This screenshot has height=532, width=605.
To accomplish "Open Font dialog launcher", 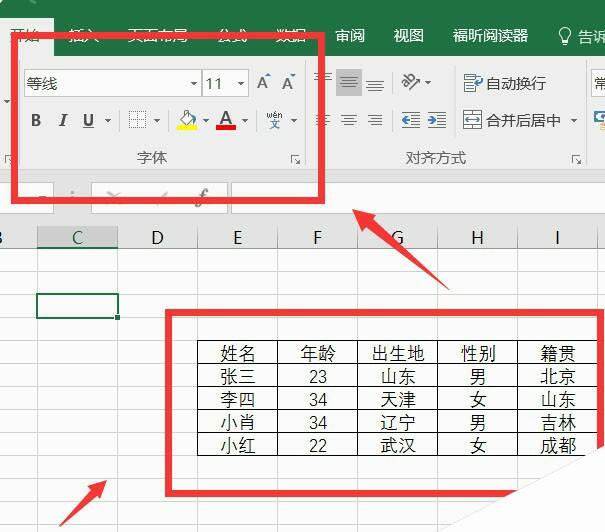I will (x=296, y=159).
